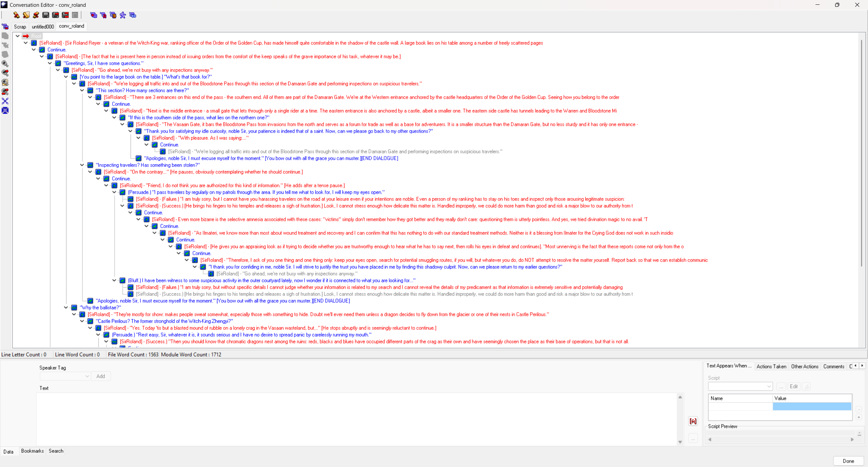Click the File Word Count status text
The height and width of the screenshot is (467, 868).
[133, 354]
